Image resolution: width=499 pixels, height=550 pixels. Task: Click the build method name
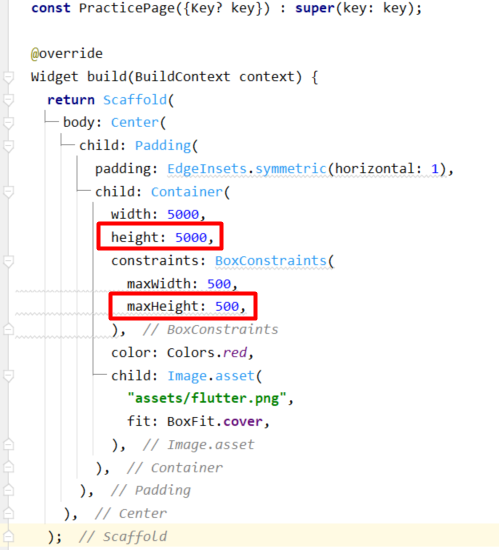(x=107, y=76)
